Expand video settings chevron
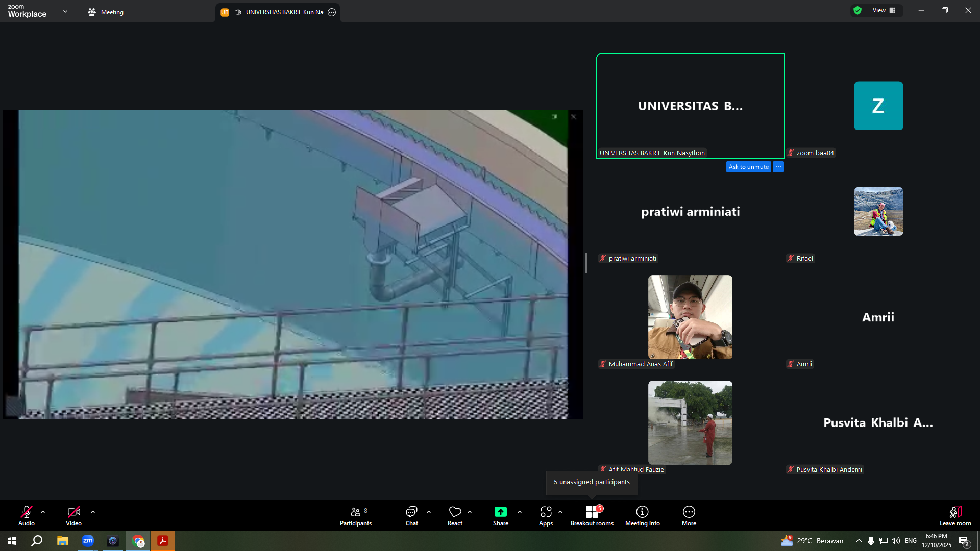This screenshot has width=980, height=551. coord(93,512)
